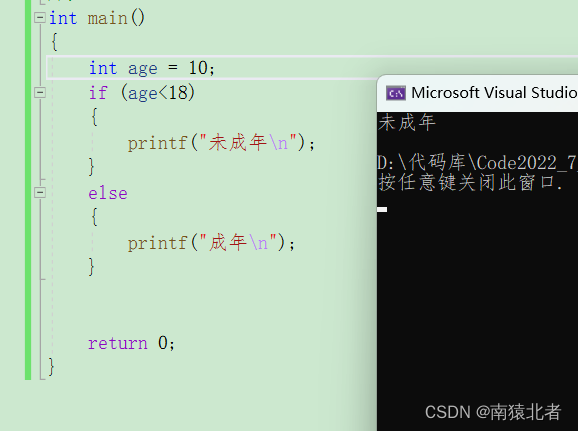
Task: Click the green change-tracking margin bar
Action: 28,190
